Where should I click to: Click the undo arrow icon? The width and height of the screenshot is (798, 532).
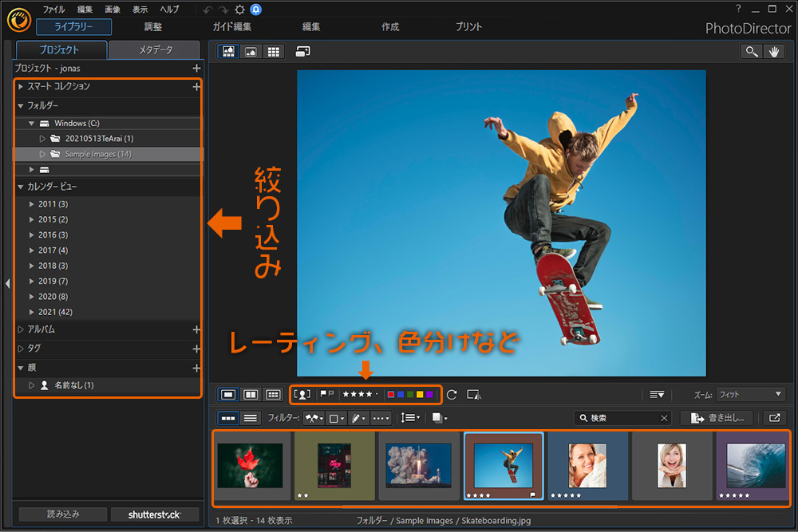pyautogui.click(x=207, y=10)
